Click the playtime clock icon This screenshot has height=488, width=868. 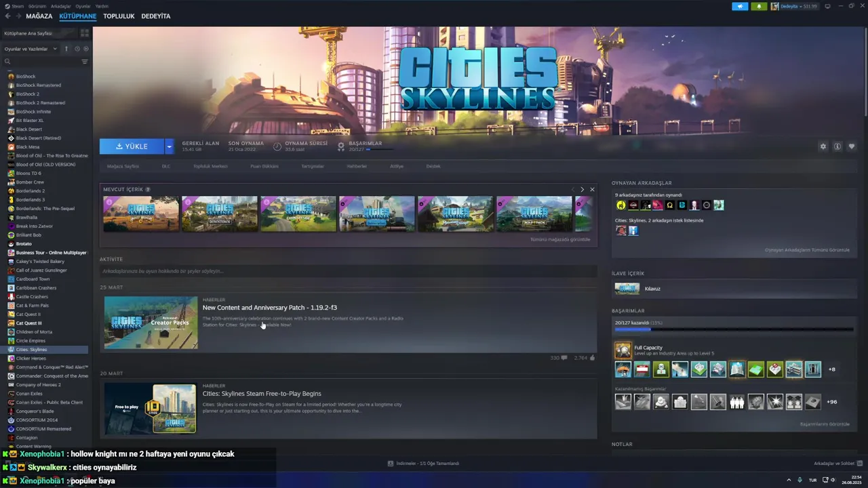pyautogui.click(x=277, y=146)
